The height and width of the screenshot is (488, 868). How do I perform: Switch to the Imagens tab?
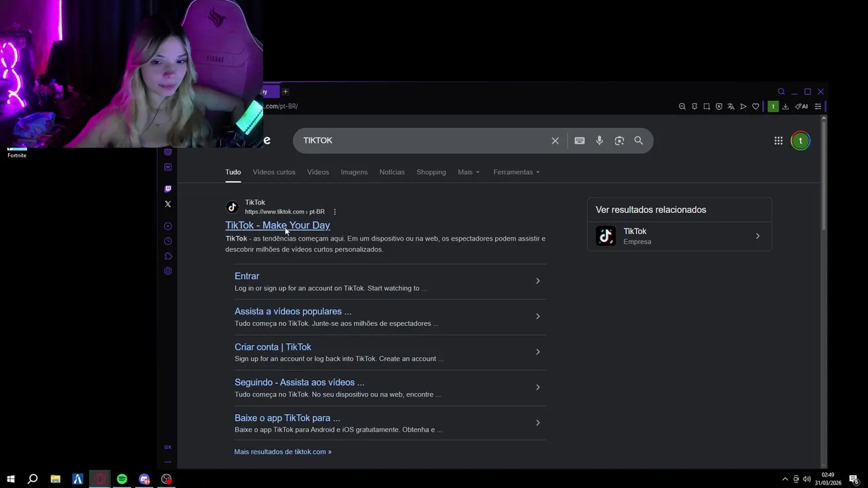point(354,172)
